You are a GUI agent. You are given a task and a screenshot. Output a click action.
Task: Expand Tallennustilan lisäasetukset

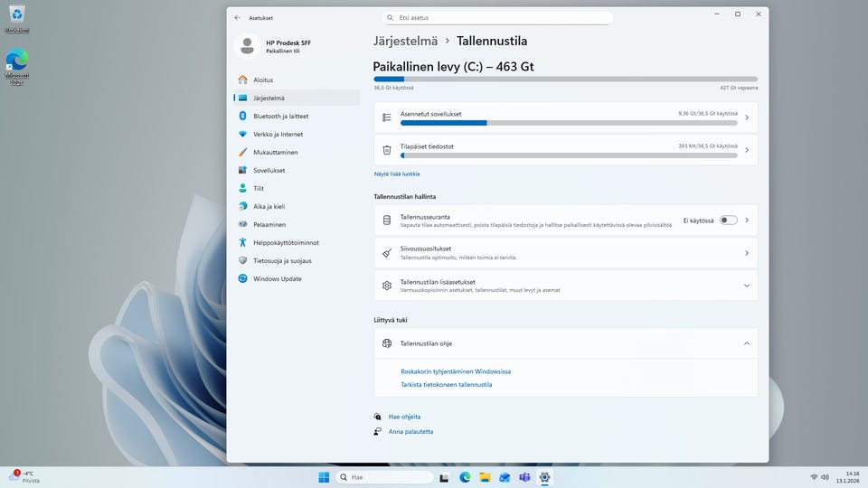[746, 286]
